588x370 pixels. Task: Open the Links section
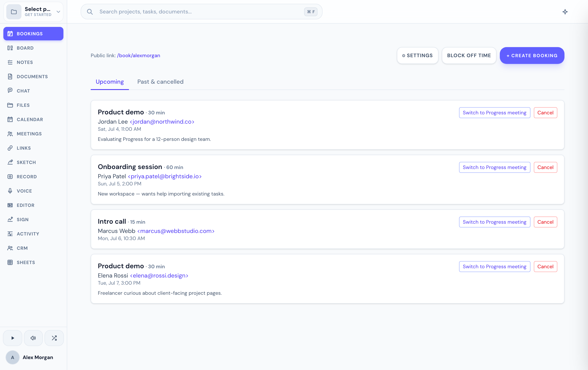click(33, 148)
